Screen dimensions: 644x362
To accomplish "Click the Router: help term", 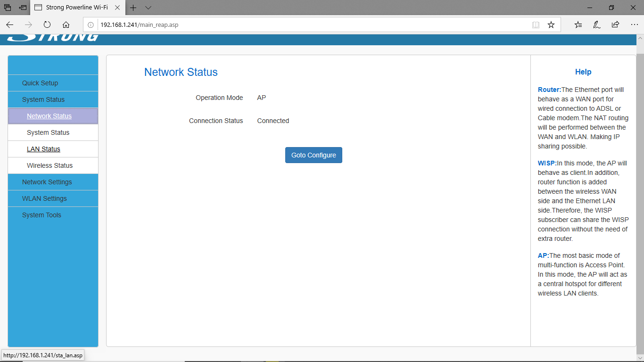I will coord(549,90).
